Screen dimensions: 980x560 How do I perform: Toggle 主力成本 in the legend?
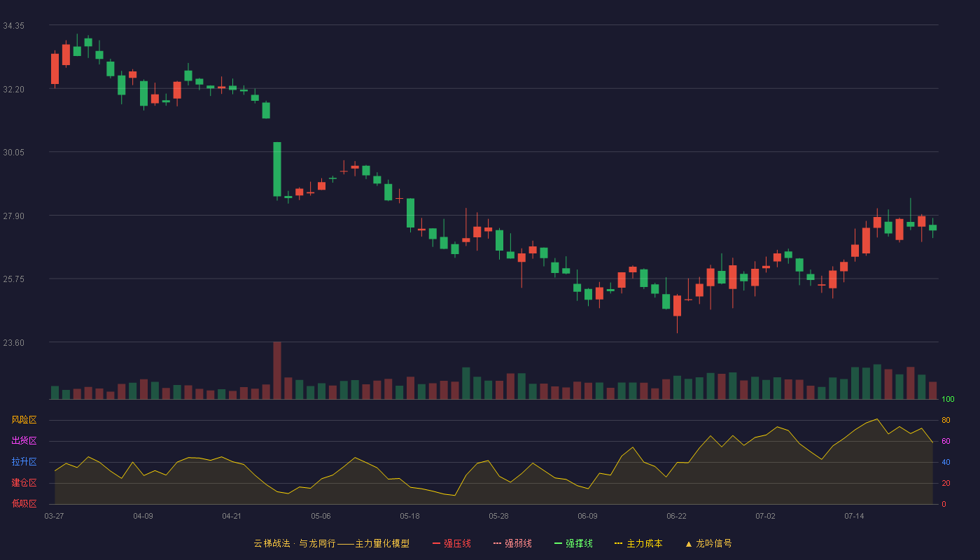638,543
